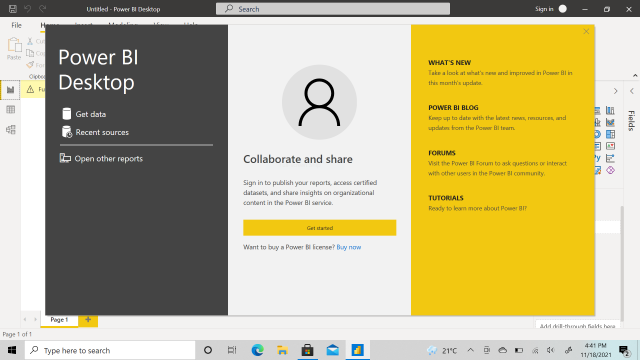Open the weather widget showing 21°C
640x360 pixels.
click(442, 351)
